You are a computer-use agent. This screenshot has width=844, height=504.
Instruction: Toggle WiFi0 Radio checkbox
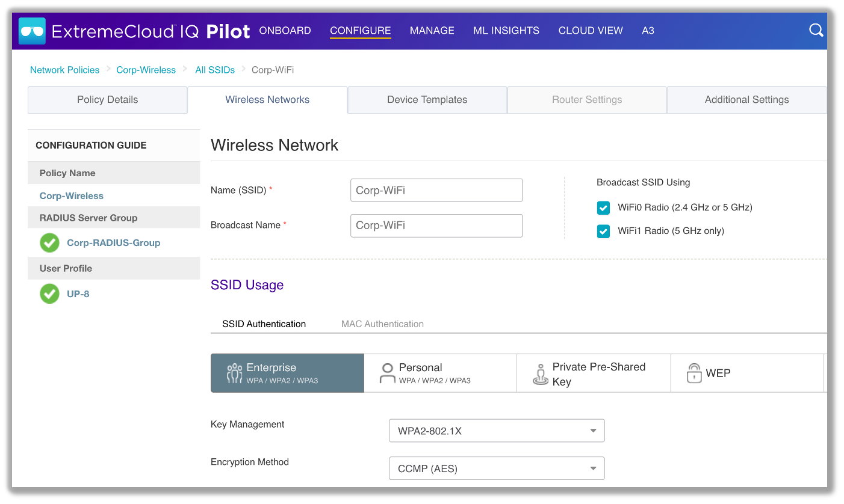[x=603, y=207]
